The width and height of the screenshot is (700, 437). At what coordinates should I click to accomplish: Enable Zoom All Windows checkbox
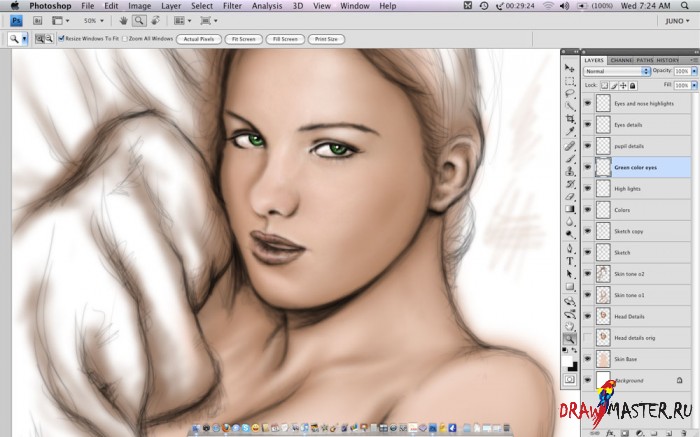pos(125,39)
